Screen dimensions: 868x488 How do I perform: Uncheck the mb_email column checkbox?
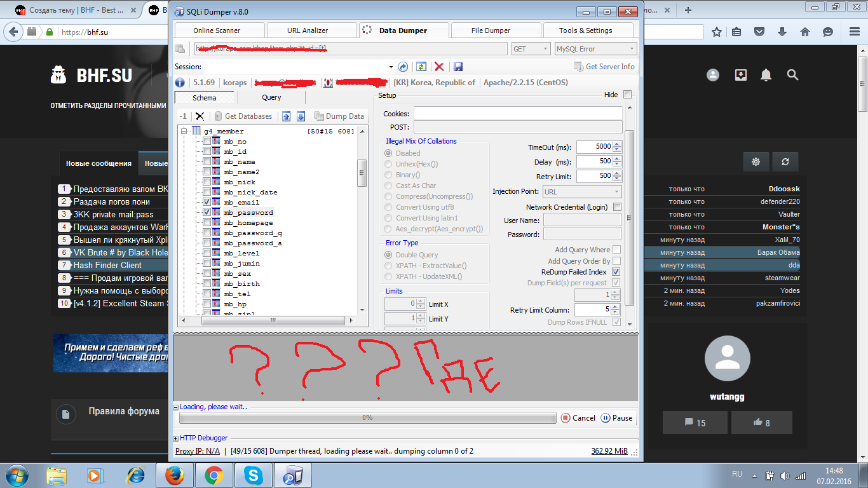(x=207, y=202)
